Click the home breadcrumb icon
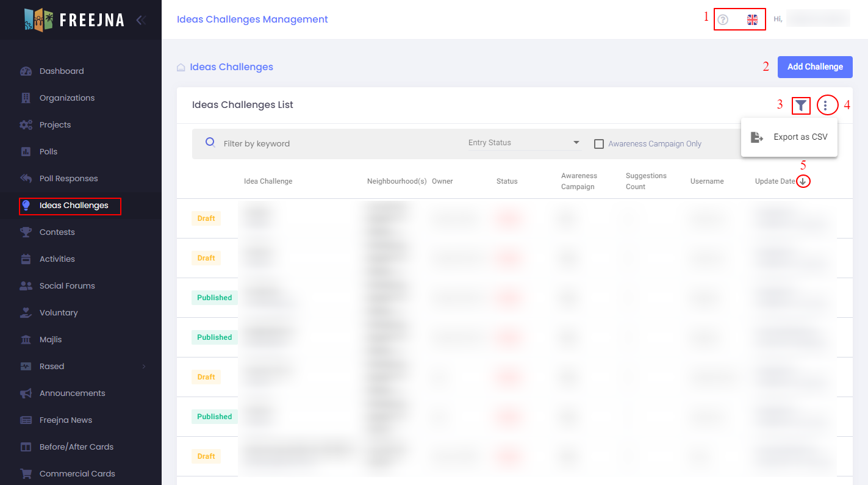The width and height of the screenshot is (868, 485). [x=181, y=67]
